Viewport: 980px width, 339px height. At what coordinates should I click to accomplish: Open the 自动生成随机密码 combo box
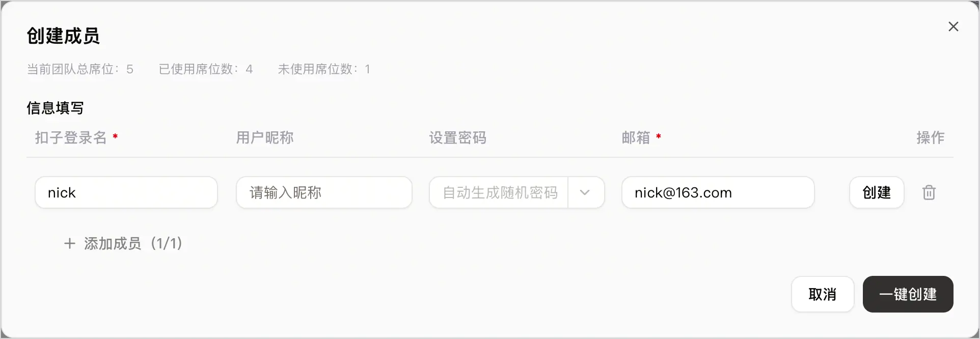[x=516, y=192]
